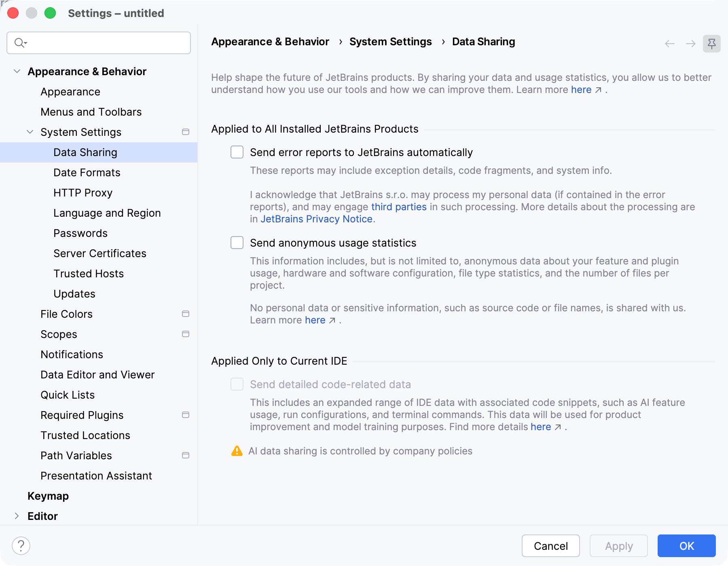Pin the settings page with pin icon

point(712,44)
